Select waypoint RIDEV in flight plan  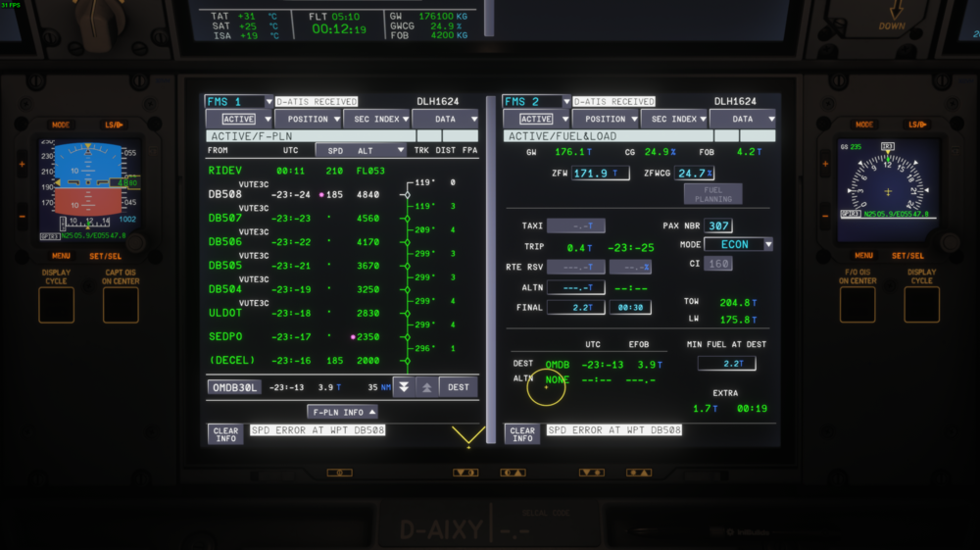[225, 171]
